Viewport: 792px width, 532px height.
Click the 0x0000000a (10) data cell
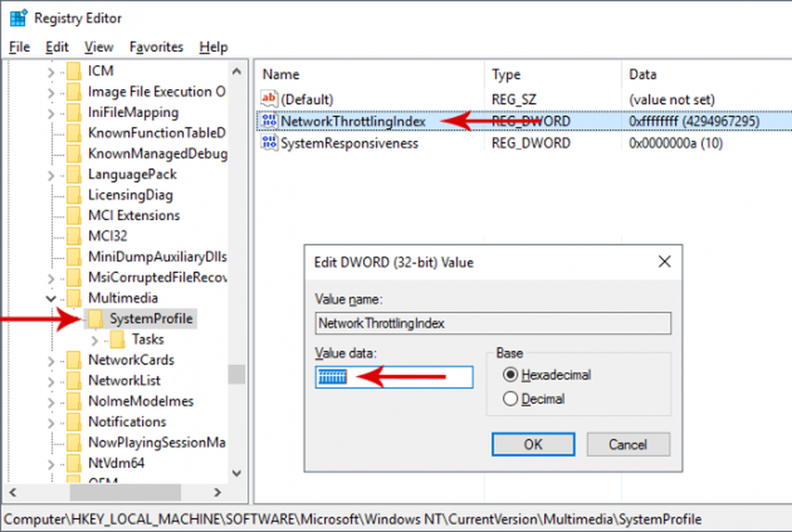[676, 144]
